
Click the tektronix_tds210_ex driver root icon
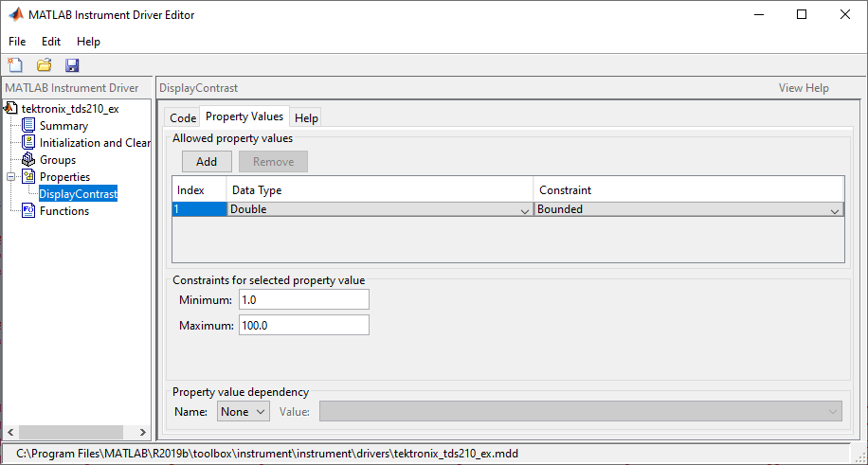coord(11,108)
